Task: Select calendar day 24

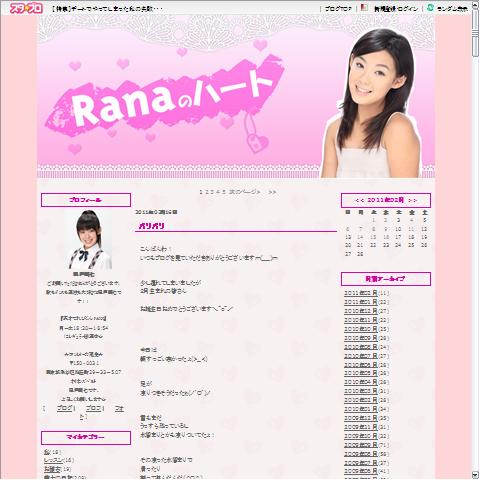Action: pos(398,245)
